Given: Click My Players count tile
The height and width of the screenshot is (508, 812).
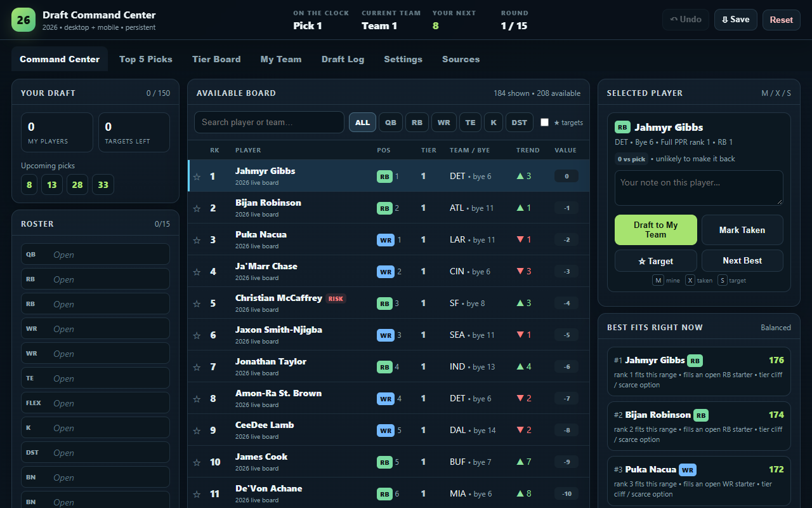Looking at the screenshot, I should click(57, 133).
